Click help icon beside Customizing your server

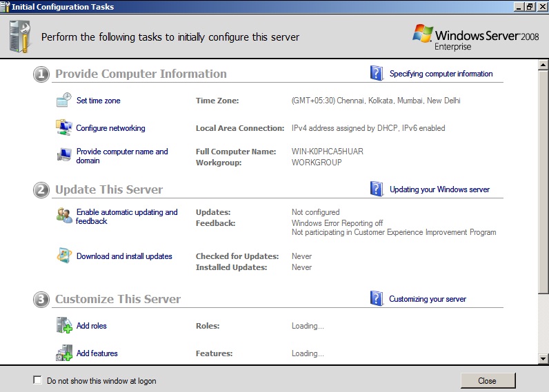click(377, 299)
